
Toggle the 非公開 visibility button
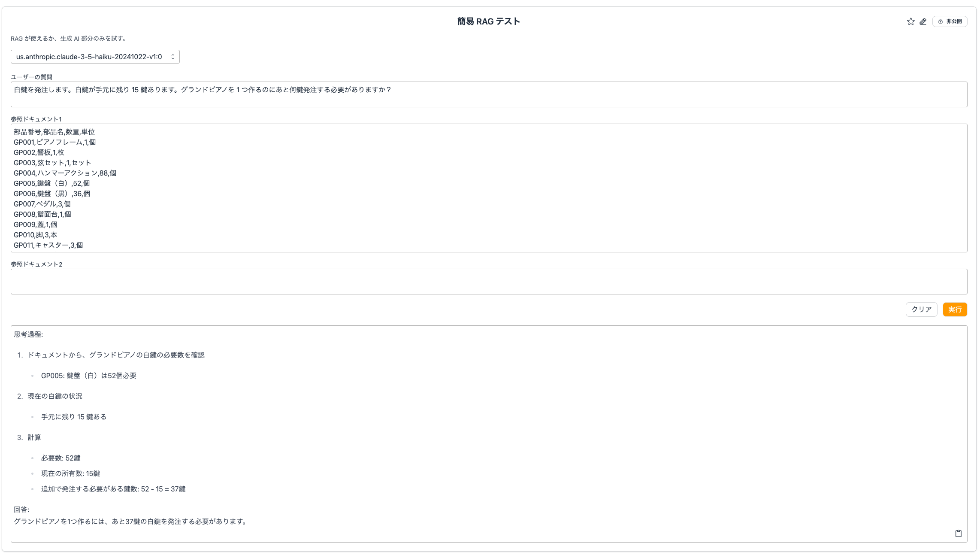click(x=950, y=21)
